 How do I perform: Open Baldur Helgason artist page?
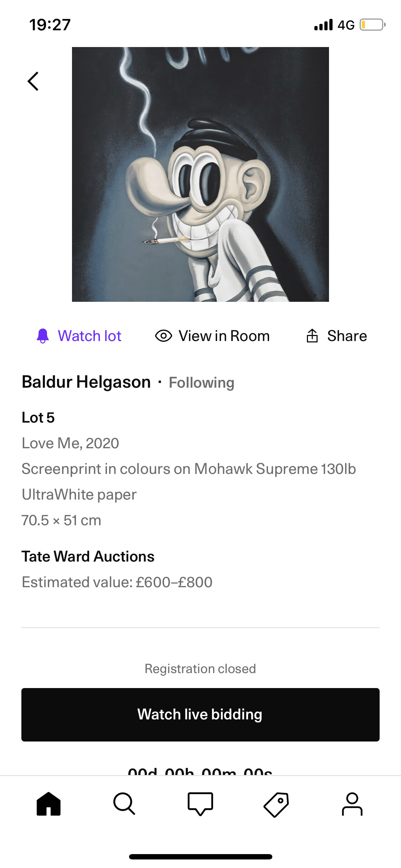(86, 382)
